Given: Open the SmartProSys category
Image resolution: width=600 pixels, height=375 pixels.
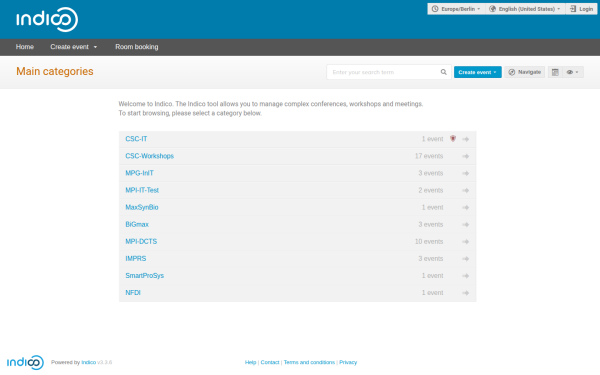Looking at the screenshot, I should coord(145,276).
